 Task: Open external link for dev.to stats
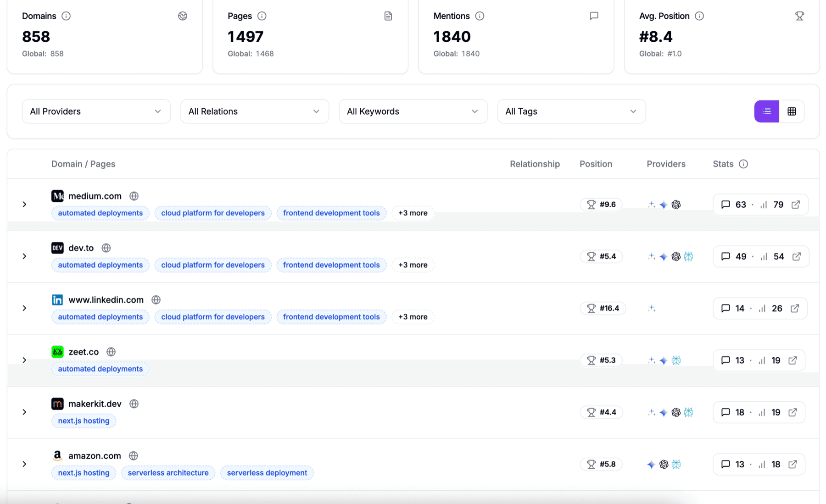797,256
